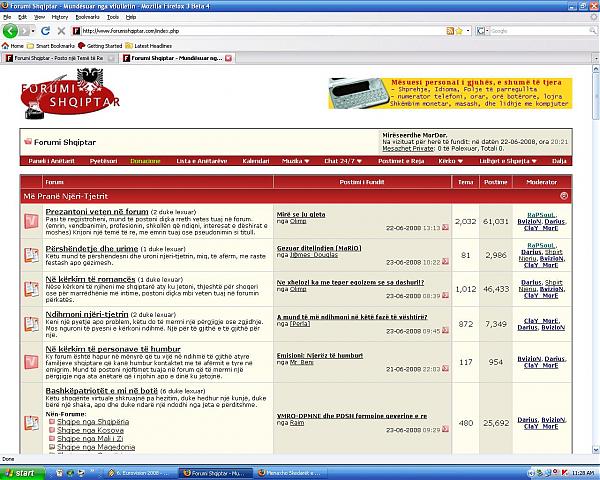This screenshot has width=600, height=480.
Task: Click the Google search input field
Action: click(540, 31)
